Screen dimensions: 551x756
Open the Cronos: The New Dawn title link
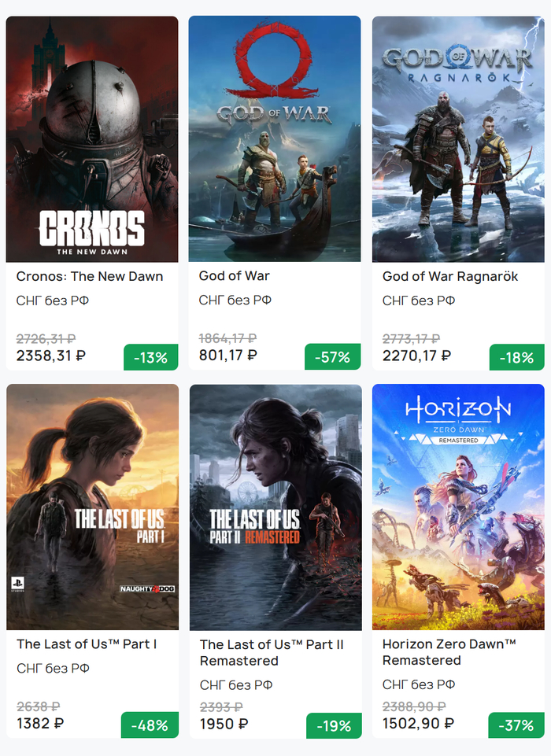click(90, 276)
